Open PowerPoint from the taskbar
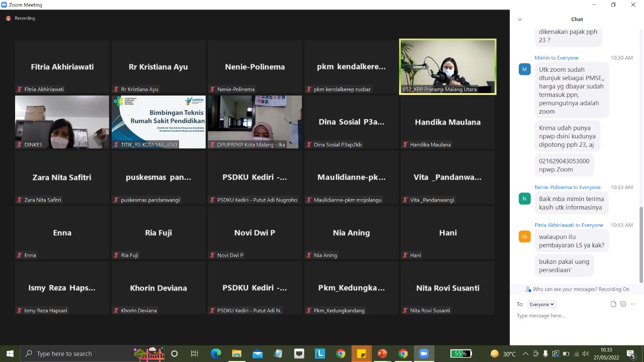Image resolution: width=644 pixels, height=362 pixels. point(382,353)
